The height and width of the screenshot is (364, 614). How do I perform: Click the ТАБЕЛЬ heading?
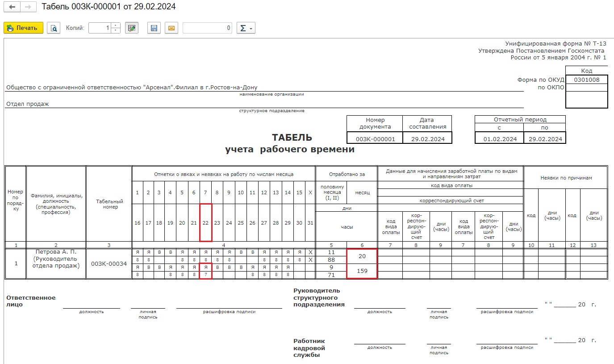pos(292,138)
